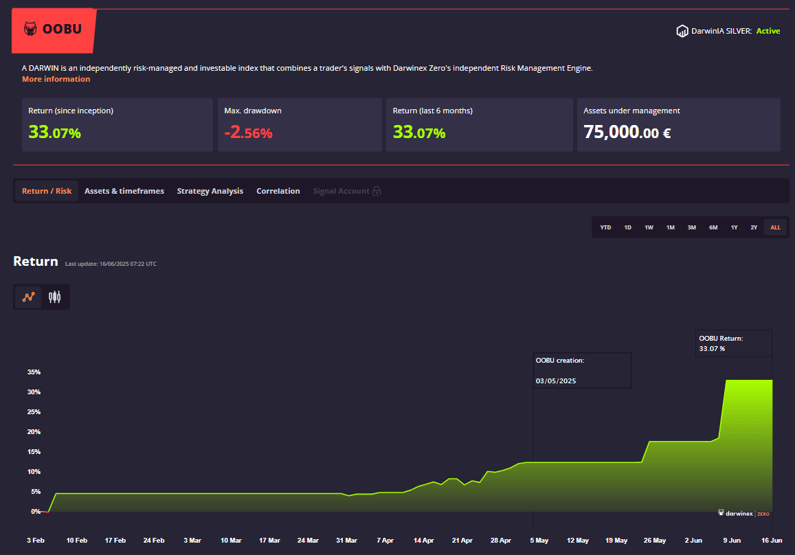Click the Signal Account lock icon

[x=376, y=191]
